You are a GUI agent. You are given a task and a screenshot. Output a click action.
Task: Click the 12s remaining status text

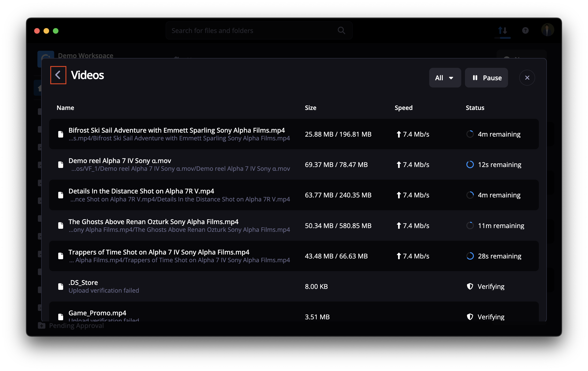499,165
